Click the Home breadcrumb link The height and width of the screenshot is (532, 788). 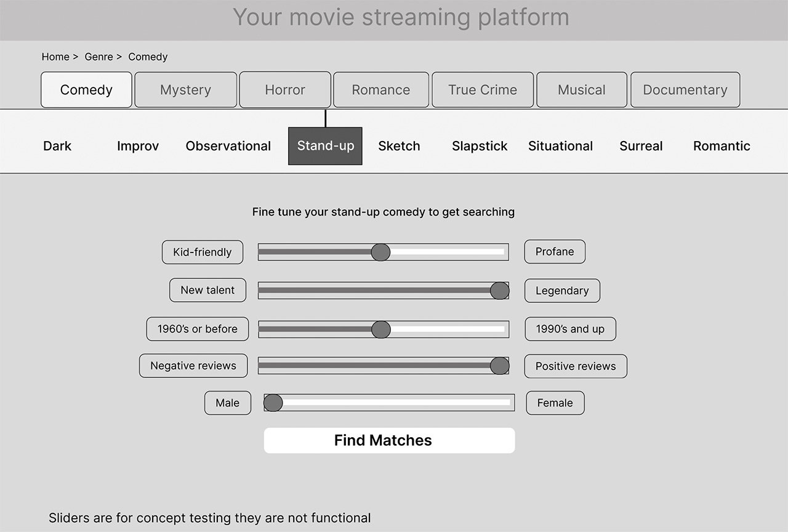[55, 57]
